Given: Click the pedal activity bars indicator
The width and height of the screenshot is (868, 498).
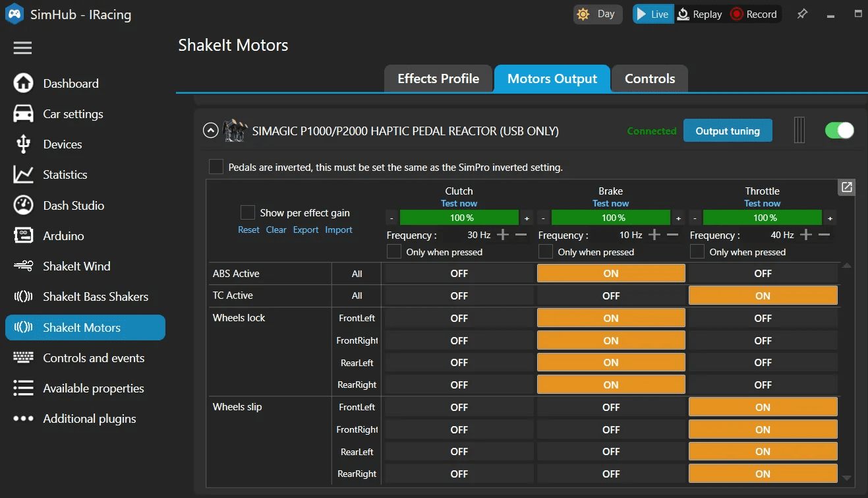Looking at the screenshot, I should click(799, 131).
